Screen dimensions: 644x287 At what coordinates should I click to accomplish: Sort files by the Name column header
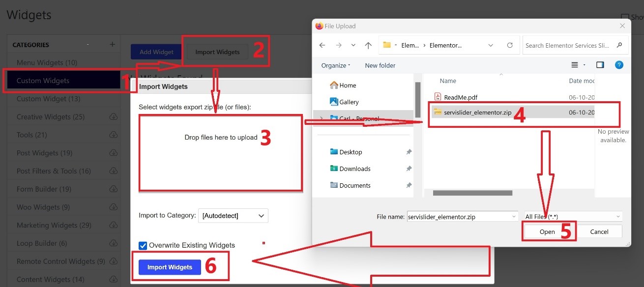coord(447,81)
